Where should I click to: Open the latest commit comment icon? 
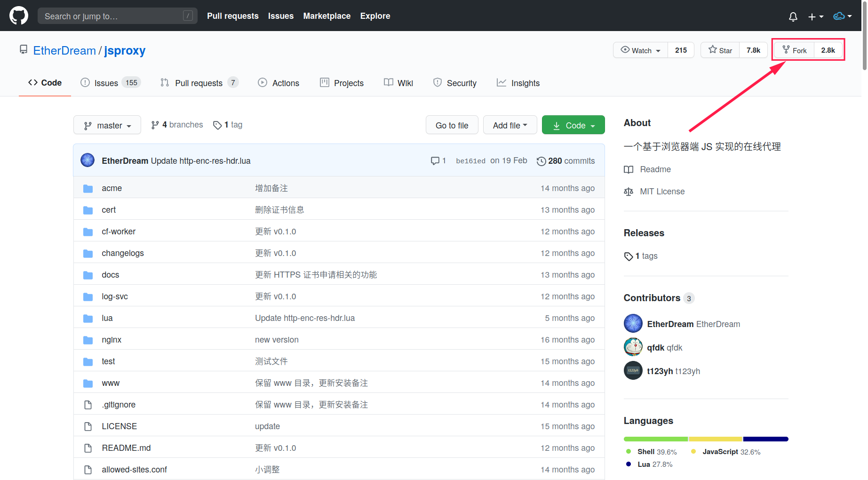(435, 161)
